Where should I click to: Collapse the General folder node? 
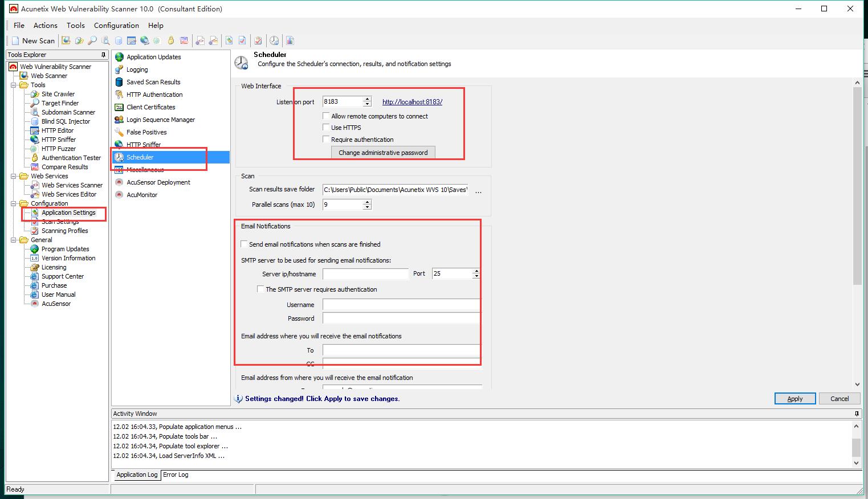[x=14, y=240]
